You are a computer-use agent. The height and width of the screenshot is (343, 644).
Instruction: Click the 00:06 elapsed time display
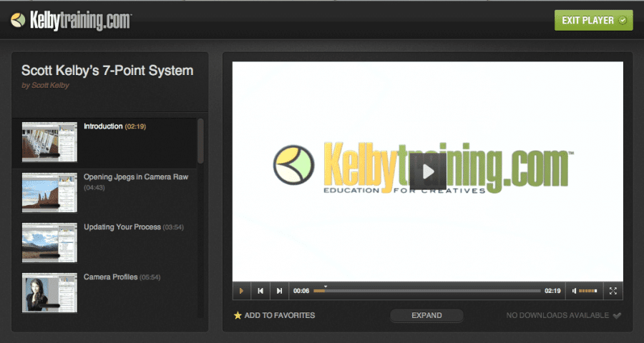pyautogui.click(x=301, y=291)
